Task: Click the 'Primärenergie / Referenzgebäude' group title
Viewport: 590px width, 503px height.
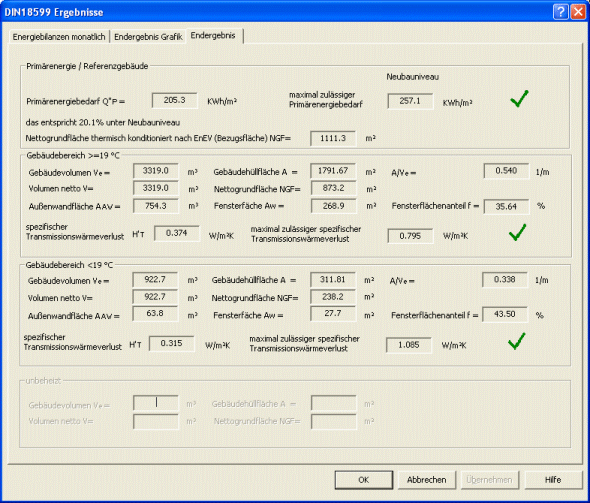Action: point(87,66)
